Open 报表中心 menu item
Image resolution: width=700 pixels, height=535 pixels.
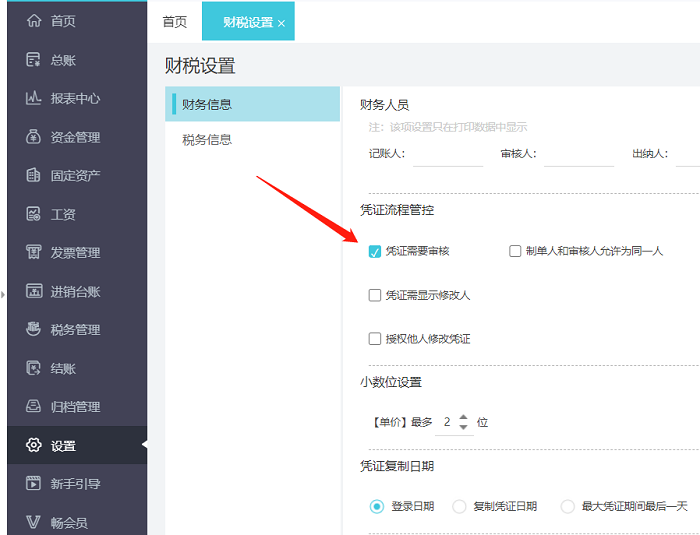(x=75, y=98)
